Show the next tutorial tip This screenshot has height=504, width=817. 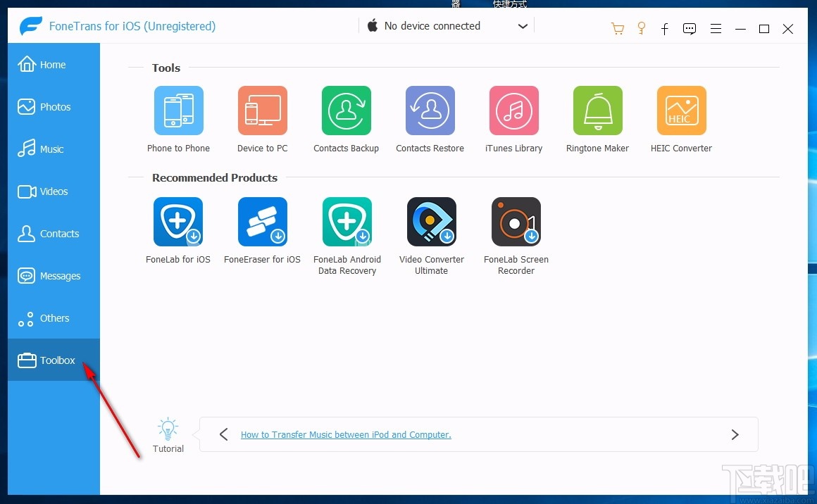point(735,434)
